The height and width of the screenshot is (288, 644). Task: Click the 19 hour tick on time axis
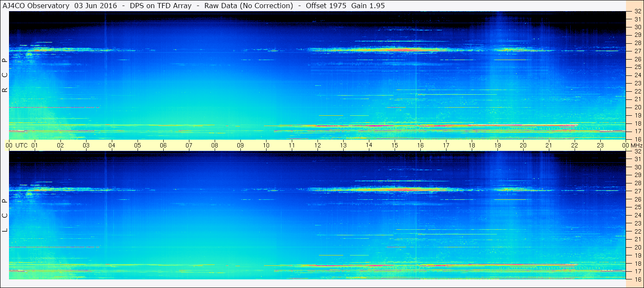pos(497,145)
